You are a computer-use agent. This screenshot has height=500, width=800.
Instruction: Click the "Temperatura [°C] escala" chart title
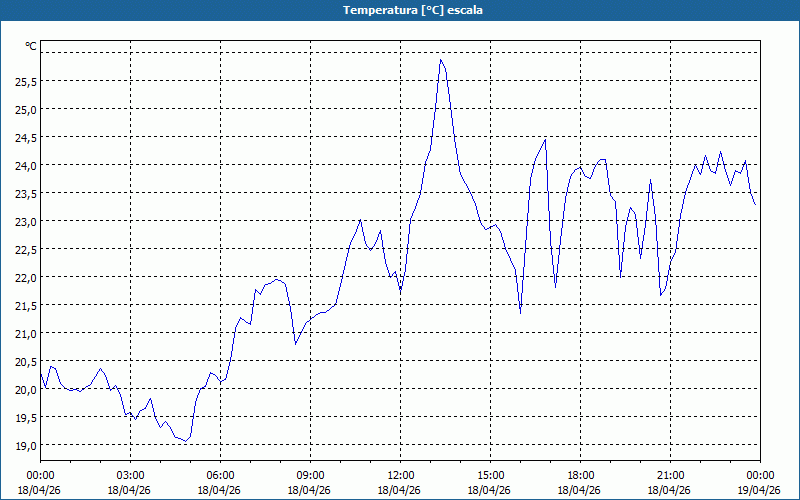[399, 10]
